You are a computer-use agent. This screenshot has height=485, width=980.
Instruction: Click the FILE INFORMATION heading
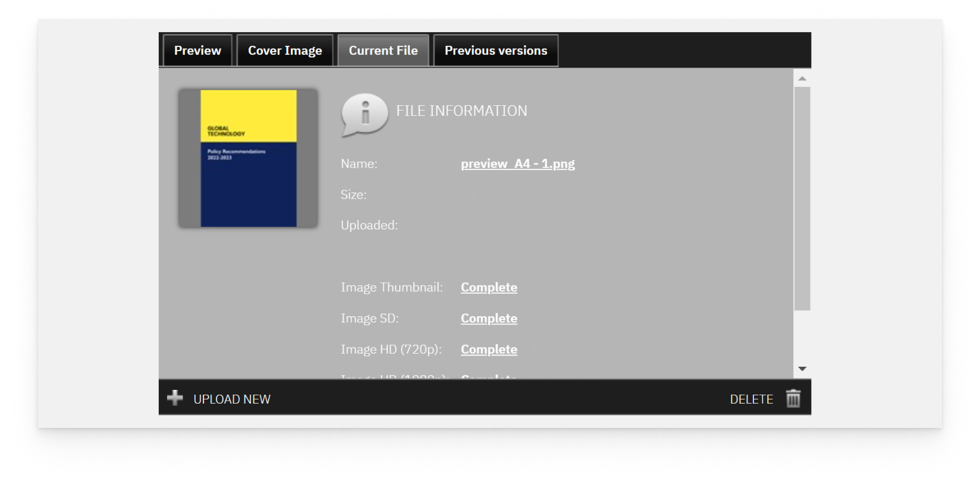(461, 111)
